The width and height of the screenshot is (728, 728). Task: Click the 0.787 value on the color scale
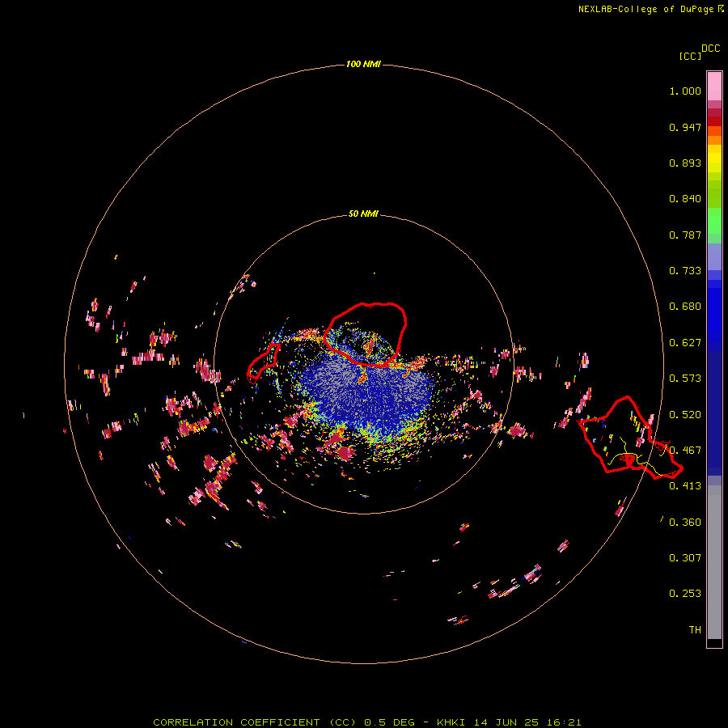[x=685, y=235]
